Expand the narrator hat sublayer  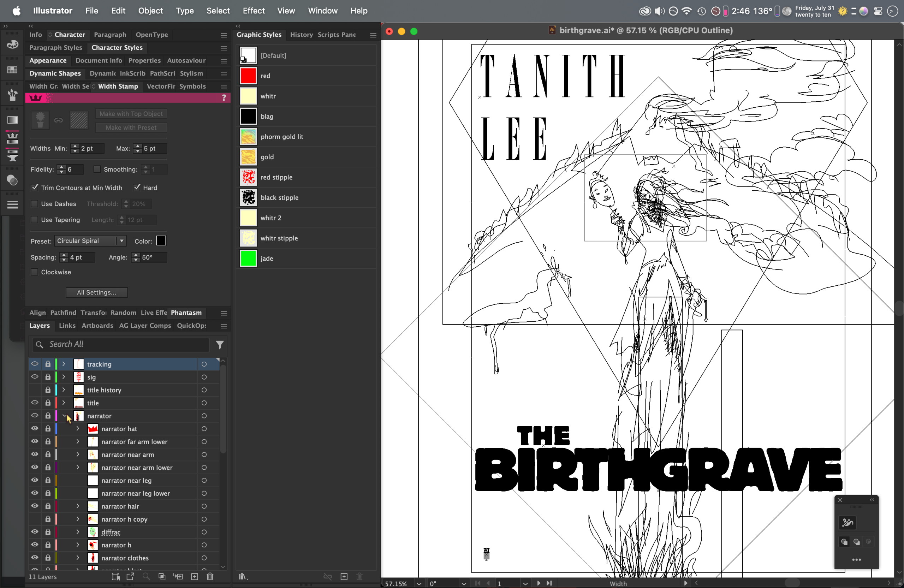[x=78, y=428]
